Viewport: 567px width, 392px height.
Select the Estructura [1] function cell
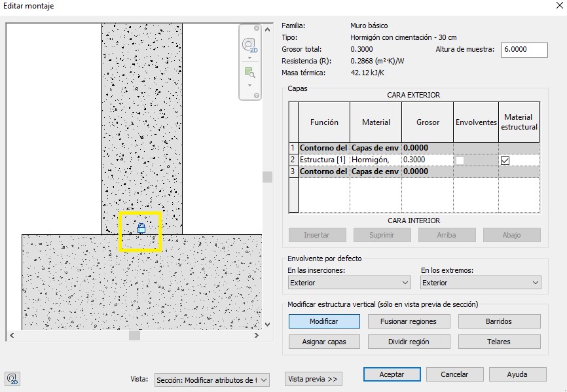tap(323, 160)
